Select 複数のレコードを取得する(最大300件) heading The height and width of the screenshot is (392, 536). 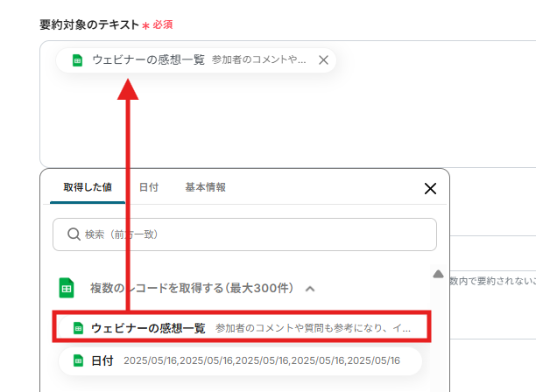pyautogui.click(x=192, y=288)
